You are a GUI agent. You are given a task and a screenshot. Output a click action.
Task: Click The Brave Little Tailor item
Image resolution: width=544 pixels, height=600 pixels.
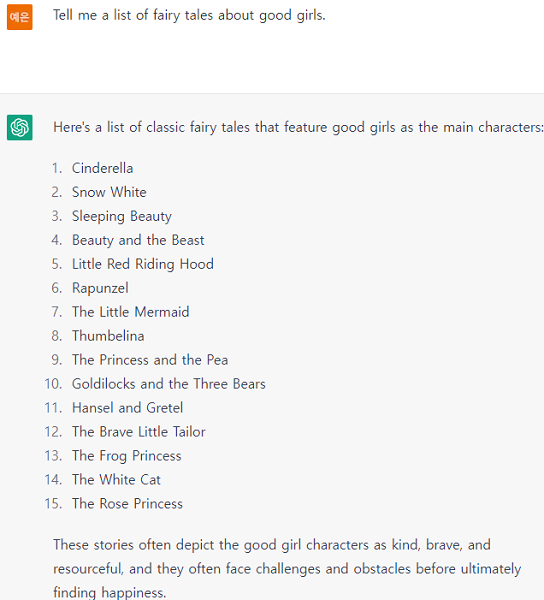(x=138, y=432)
